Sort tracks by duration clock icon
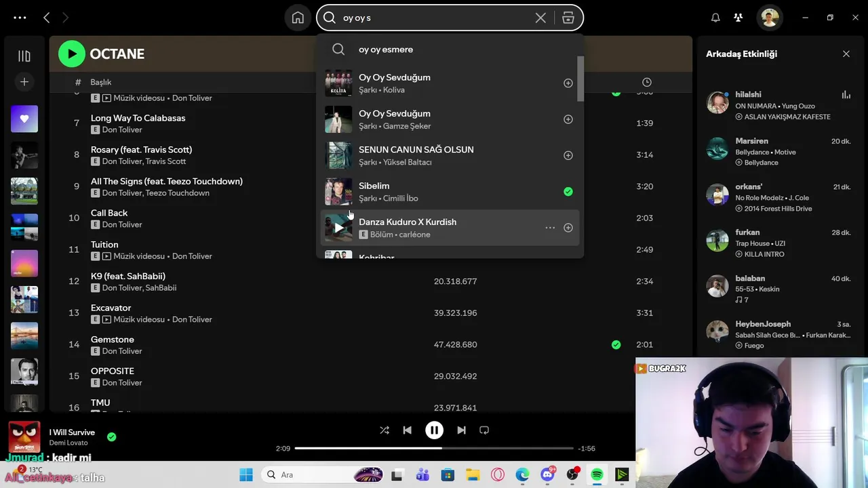The width and height of the screenshot is (868, 488). click(647, 82)
